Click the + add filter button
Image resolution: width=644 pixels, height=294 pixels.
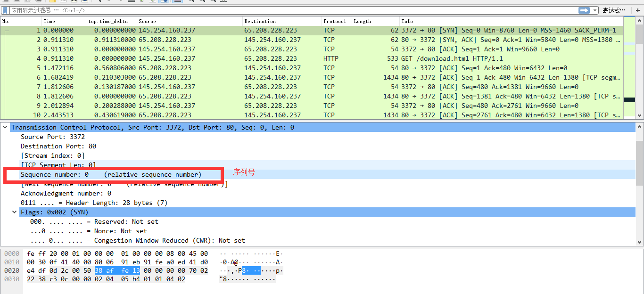coord(638,10)
